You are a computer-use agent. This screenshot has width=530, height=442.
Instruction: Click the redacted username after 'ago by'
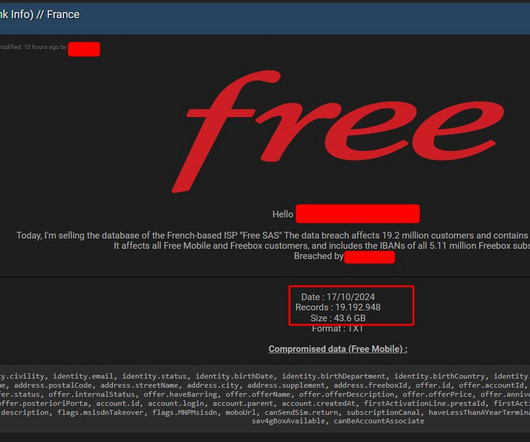coord(84,49)
